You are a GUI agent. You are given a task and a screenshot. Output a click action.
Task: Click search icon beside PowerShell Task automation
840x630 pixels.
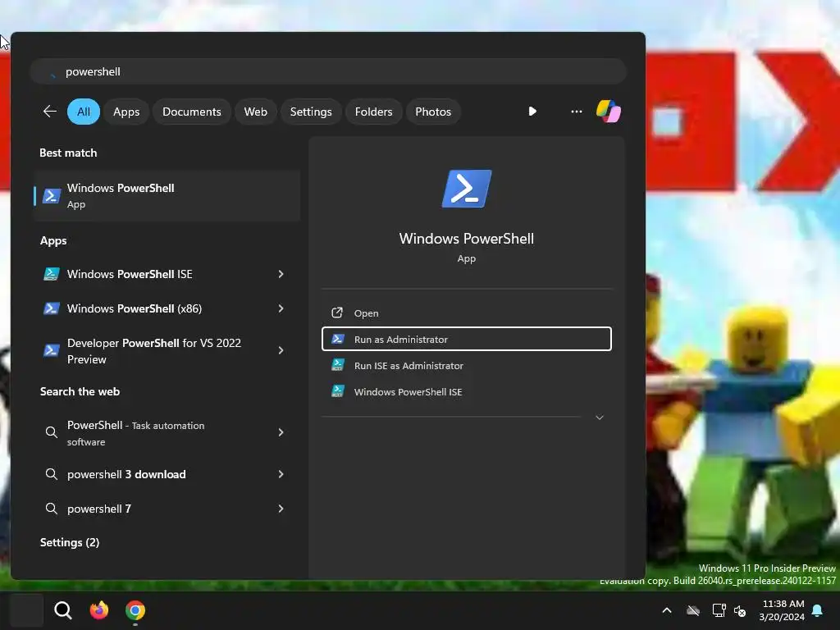click(x=52, y=432)
